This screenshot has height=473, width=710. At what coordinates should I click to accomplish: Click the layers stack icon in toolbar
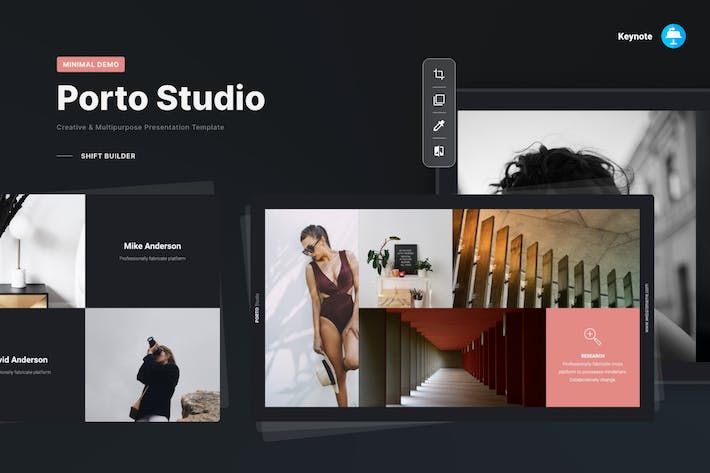point(439,100)
